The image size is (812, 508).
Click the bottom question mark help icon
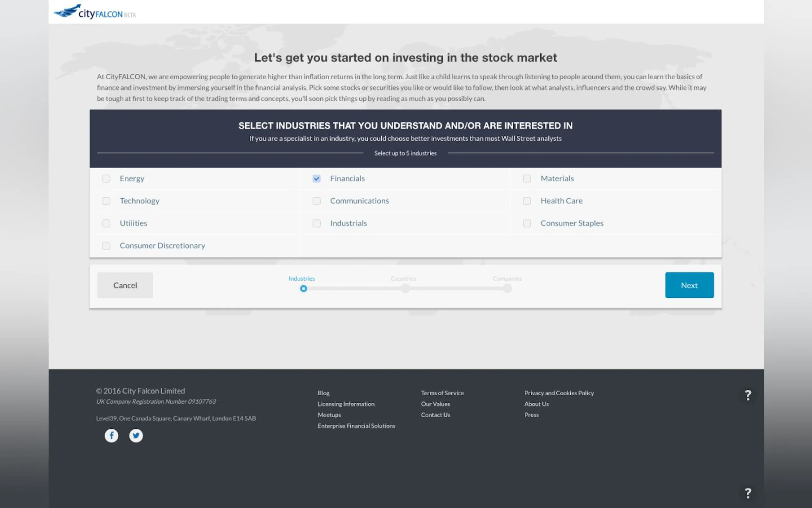tap(747, 493)
